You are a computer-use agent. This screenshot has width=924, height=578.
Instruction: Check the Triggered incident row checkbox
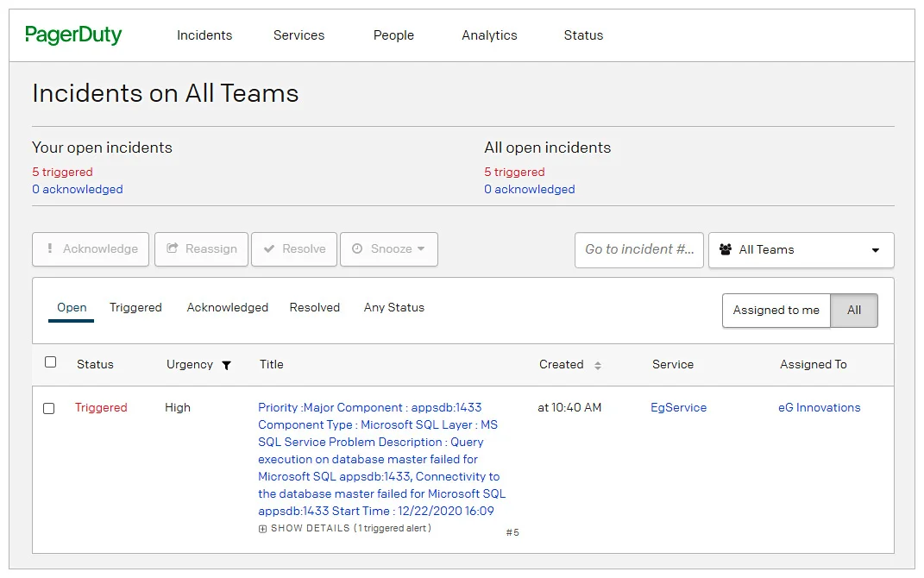(49, 408)
